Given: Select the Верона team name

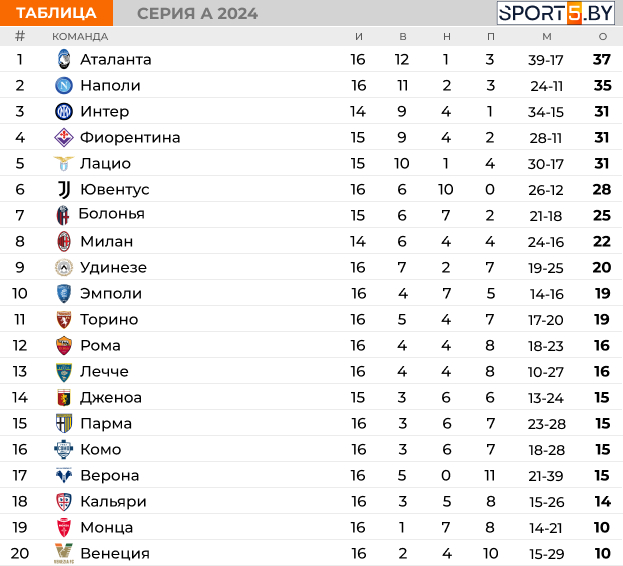Looking at the screenshot, I should point(110,475).
